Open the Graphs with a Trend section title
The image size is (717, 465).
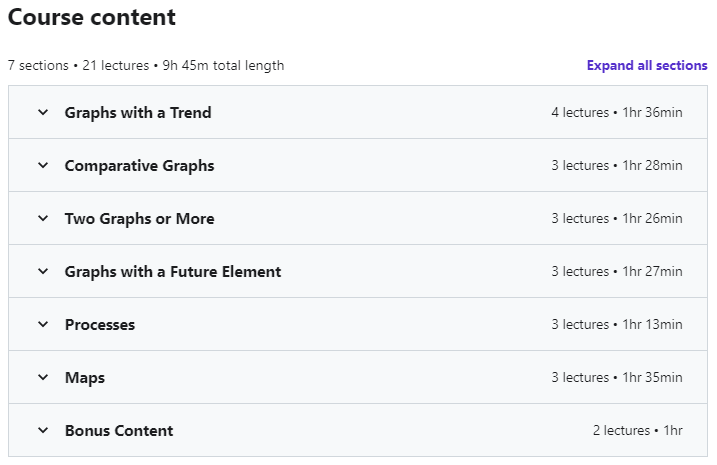click(138, 113)
